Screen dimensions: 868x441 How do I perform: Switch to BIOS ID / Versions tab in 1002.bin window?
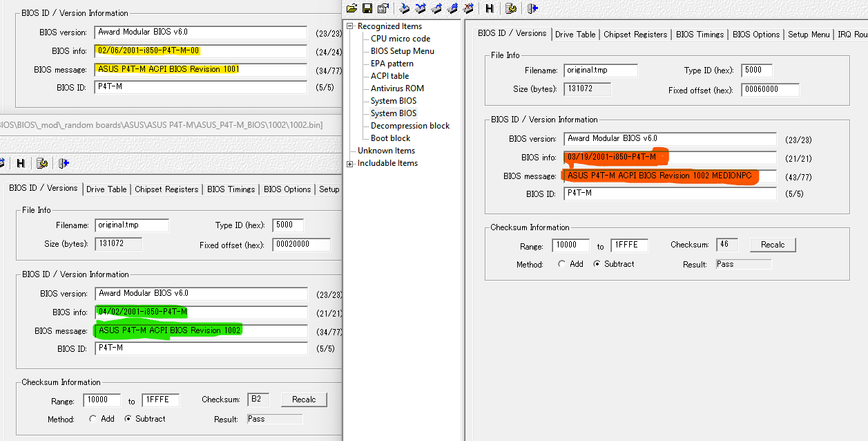[43, 188]
